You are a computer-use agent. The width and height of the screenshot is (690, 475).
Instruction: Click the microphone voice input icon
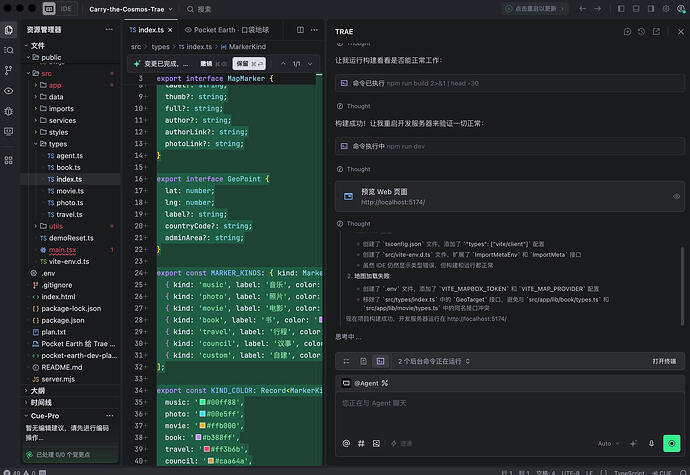point(651,443)
